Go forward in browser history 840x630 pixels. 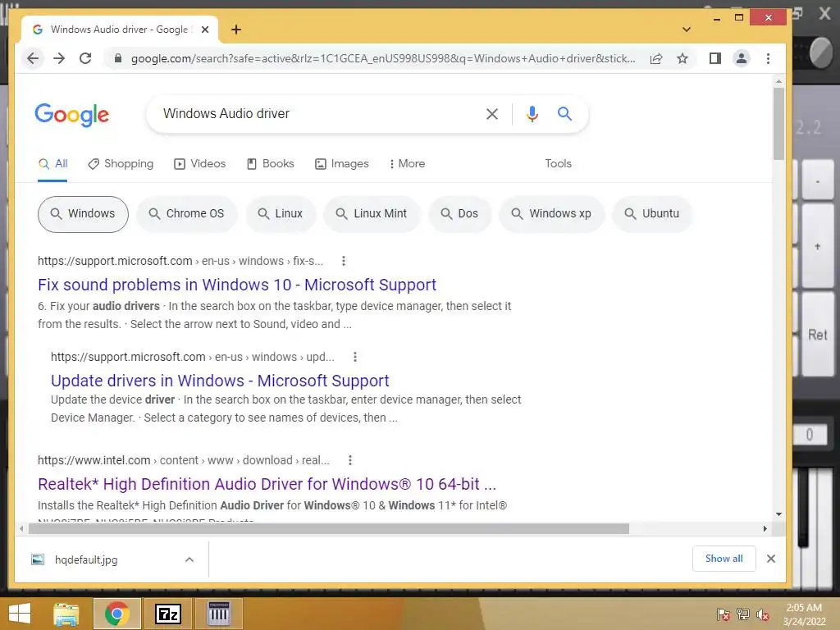point(59,58)
